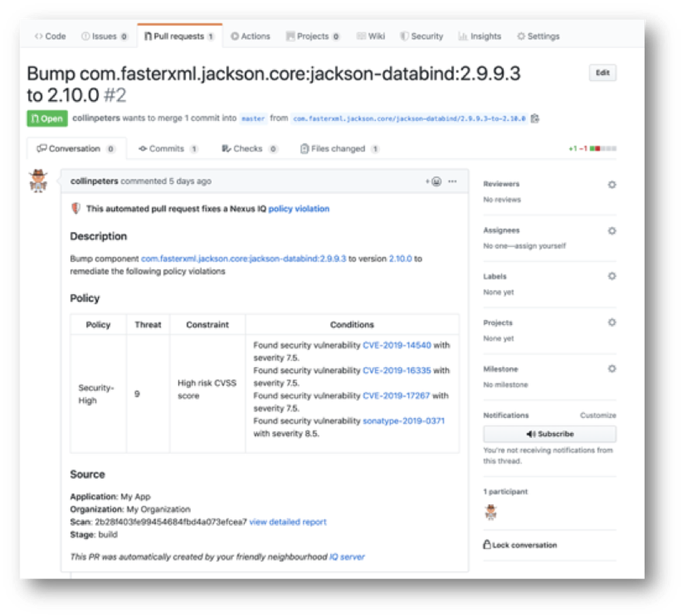Viewport: 682px width, 616px height.
Task: Click the view detailed report link
Action: (288, 522)
